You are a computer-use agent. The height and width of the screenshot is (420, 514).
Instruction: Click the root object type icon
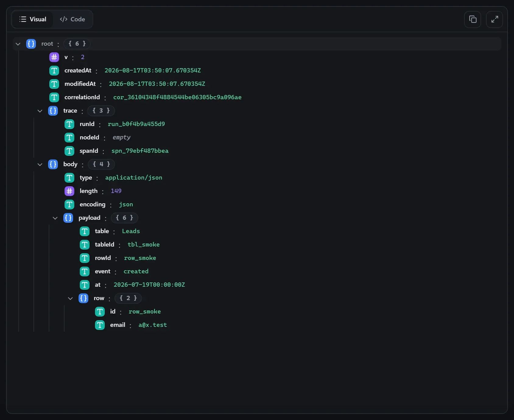(31, 44)
